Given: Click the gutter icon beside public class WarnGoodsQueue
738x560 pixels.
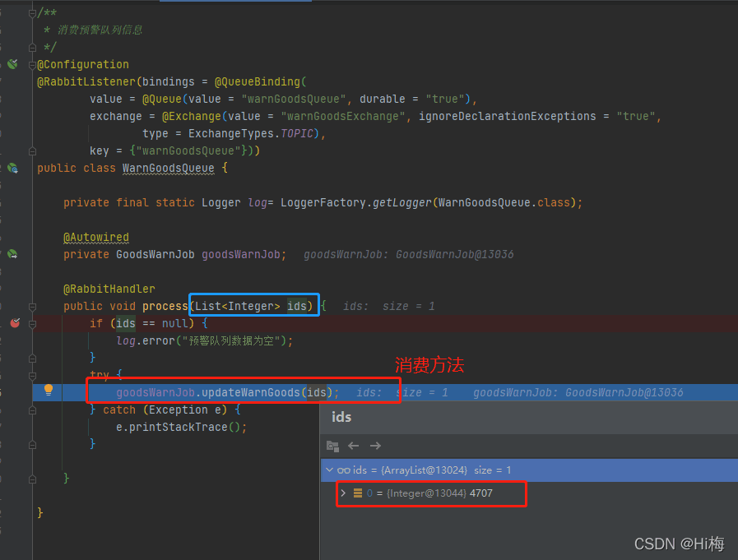Looking at the screenshot, I should pos(12,168).
